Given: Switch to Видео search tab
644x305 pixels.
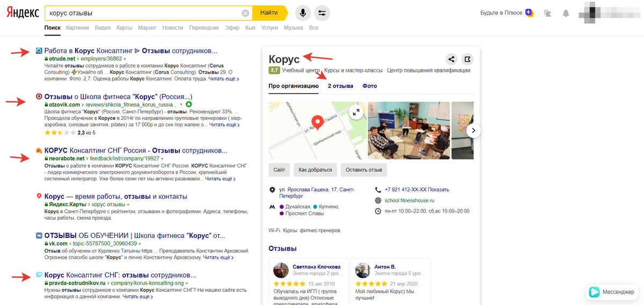Looking at the screenshot, I should [x=103, y=28].
